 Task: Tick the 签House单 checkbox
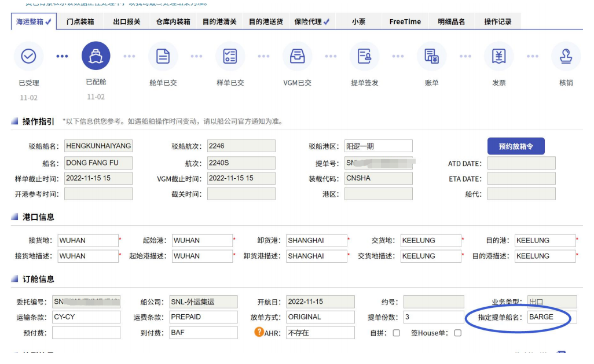coord(457,333)
